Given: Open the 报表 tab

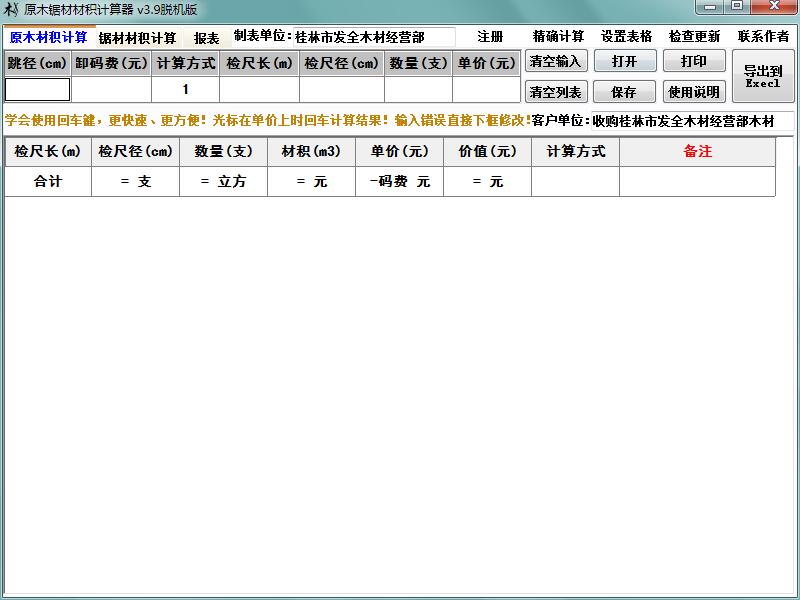Looking at the screenshot, I should coord(206,38).
